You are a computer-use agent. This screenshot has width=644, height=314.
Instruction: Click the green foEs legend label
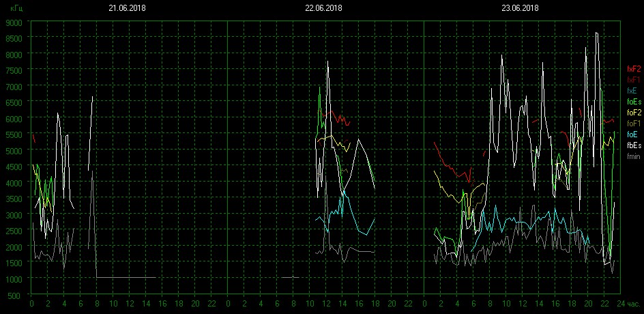(x=633, y=102)
